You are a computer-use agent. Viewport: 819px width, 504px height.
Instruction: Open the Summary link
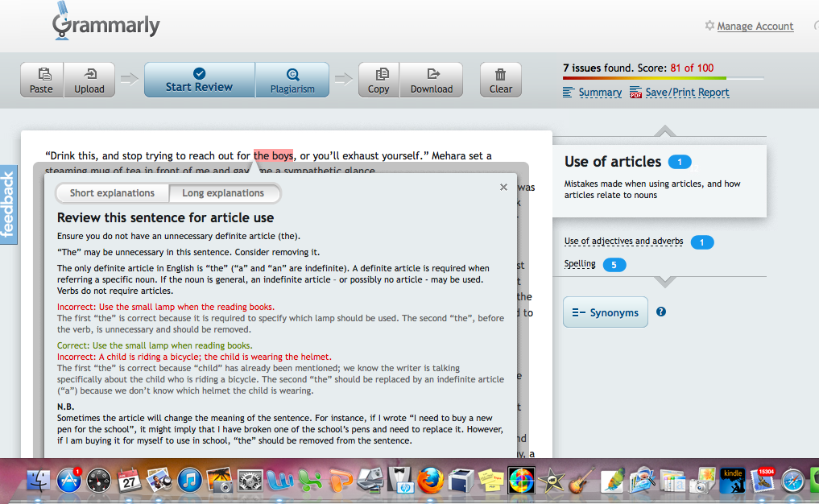coord(600,93)
